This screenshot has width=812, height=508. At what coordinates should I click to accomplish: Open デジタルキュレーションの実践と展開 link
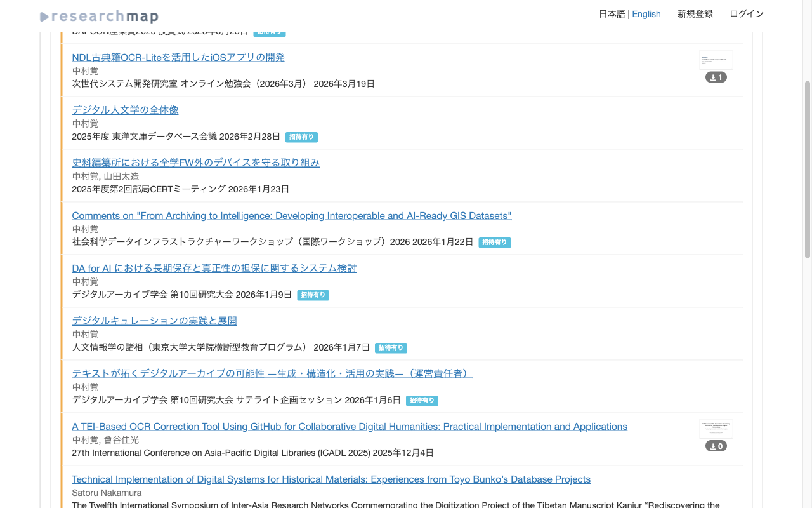point(154,321)
